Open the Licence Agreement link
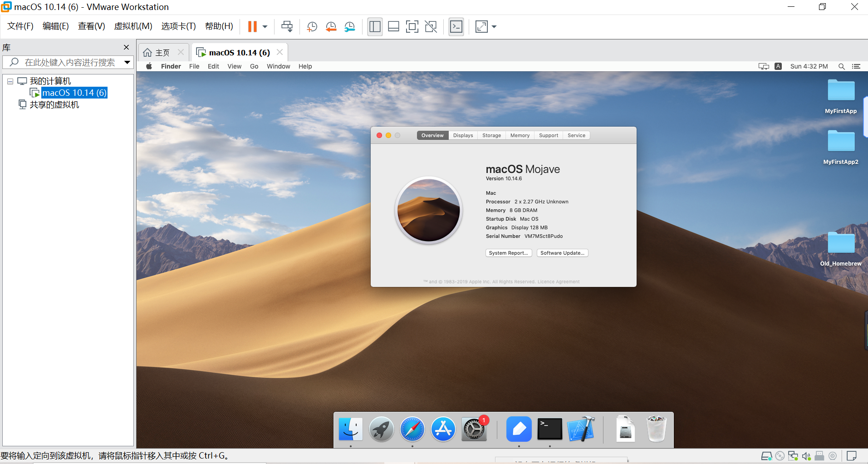 pos(559,281)
